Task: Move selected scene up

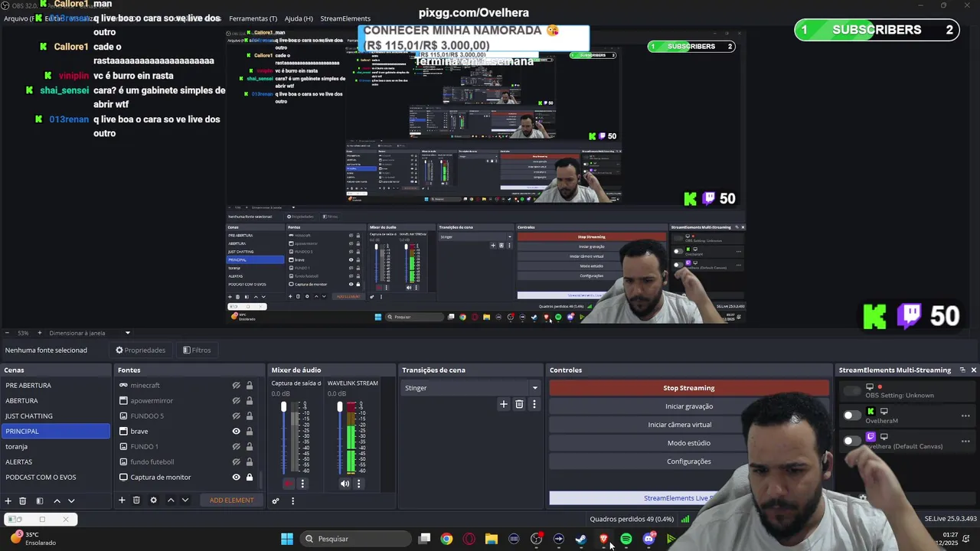Action: (x=57, y=500)
